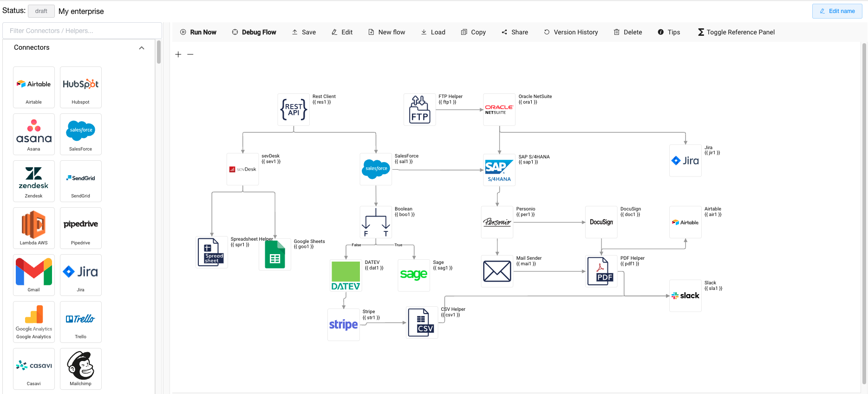Select the Gmail connector tile
868x394 pixels.
[34, 275]
